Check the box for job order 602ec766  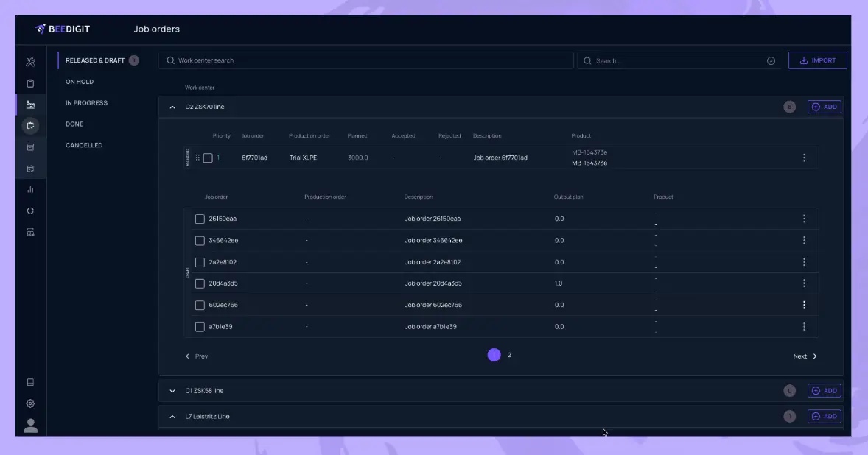point(200,306)
